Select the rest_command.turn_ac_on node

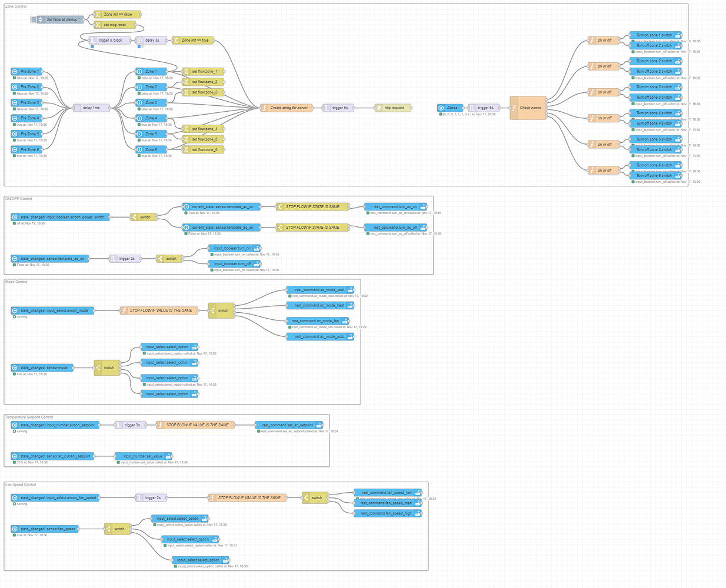pos(395,207)
